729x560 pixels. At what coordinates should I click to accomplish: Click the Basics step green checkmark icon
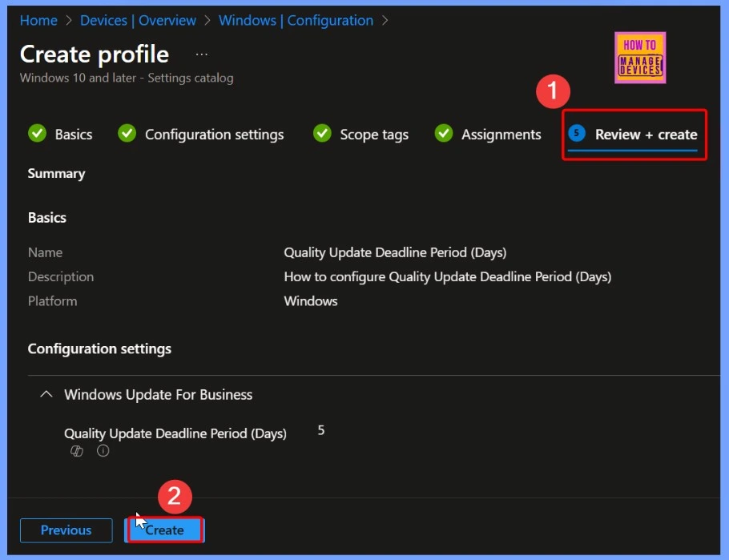point(37,134)
